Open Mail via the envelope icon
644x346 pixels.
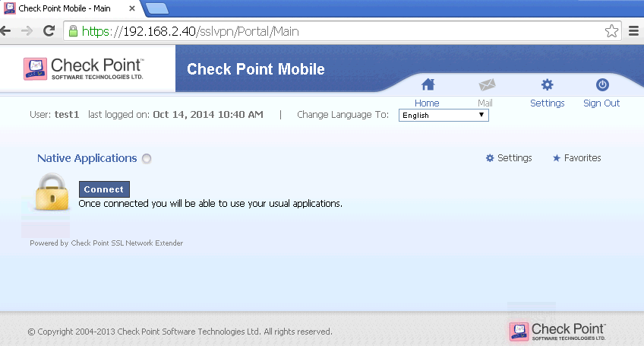pos(487,84)
